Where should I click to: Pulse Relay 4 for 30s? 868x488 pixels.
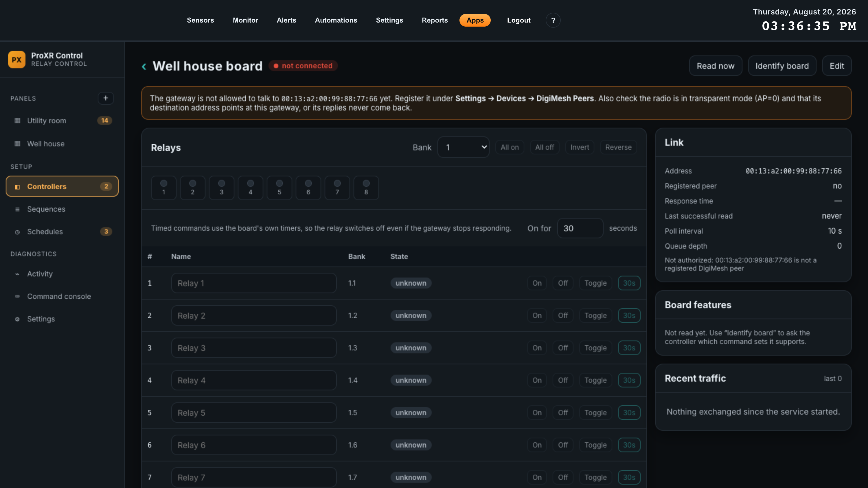pyautogui.click(x=629, y=380)
